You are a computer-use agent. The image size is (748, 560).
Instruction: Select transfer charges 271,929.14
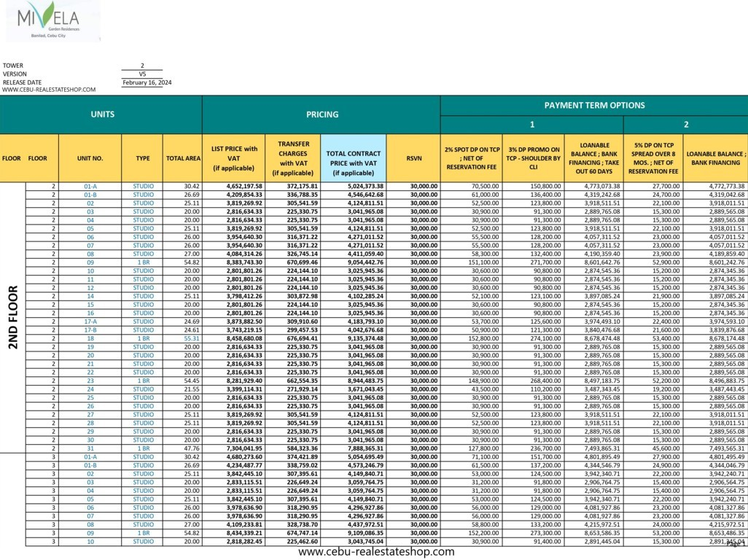pyautogui.click(x=302, y=389)
